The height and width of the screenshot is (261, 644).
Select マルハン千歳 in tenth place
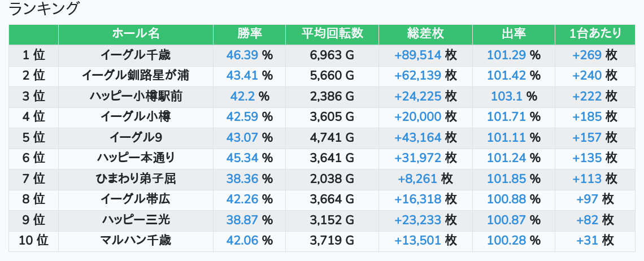[136, 241]
